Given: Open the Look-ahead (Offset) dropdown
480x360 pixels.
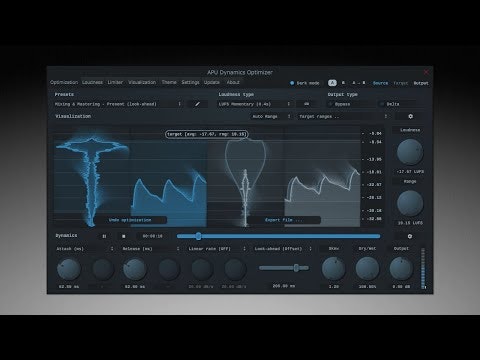Looking at the screenshot, I should point(283,249).
